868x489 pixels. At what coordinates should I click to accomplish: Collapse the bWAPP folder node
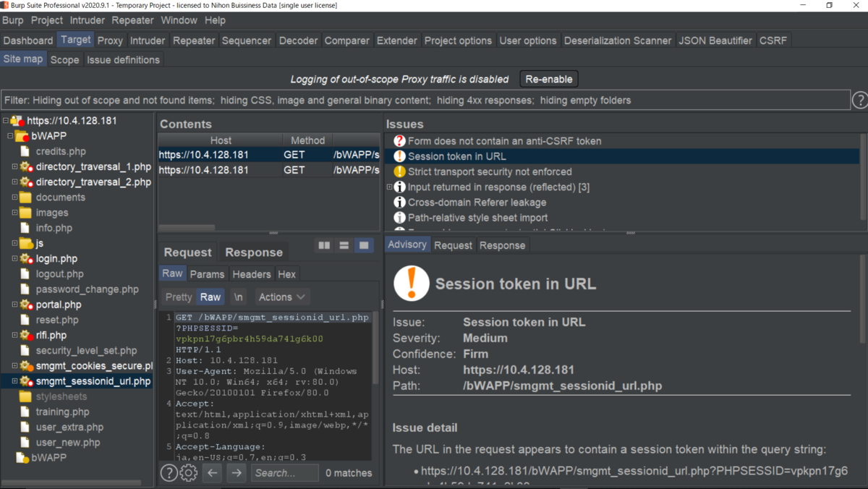pyautogui.click(x=10, y=136)
